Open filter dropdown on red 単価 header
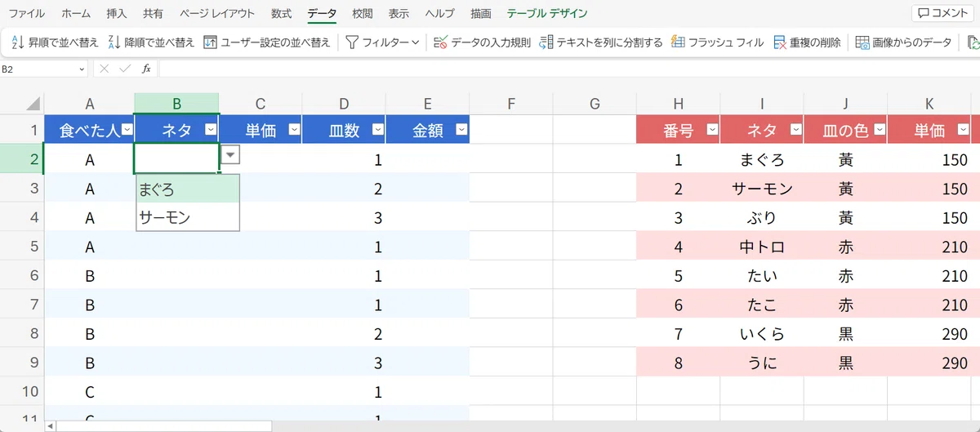This screenshot has height=432, width=980. tap(962, 129)
